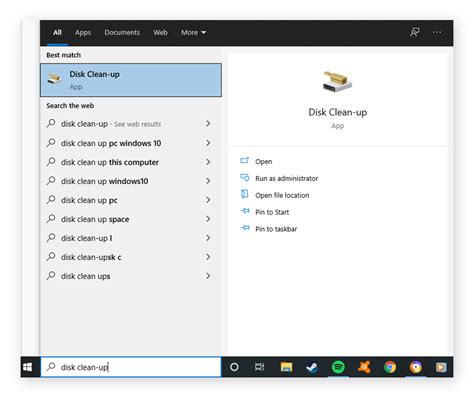
Task: Select web suggestion 'disk clean up pc windows 10'
Action: pyautogui.click(x=131, y=143)
